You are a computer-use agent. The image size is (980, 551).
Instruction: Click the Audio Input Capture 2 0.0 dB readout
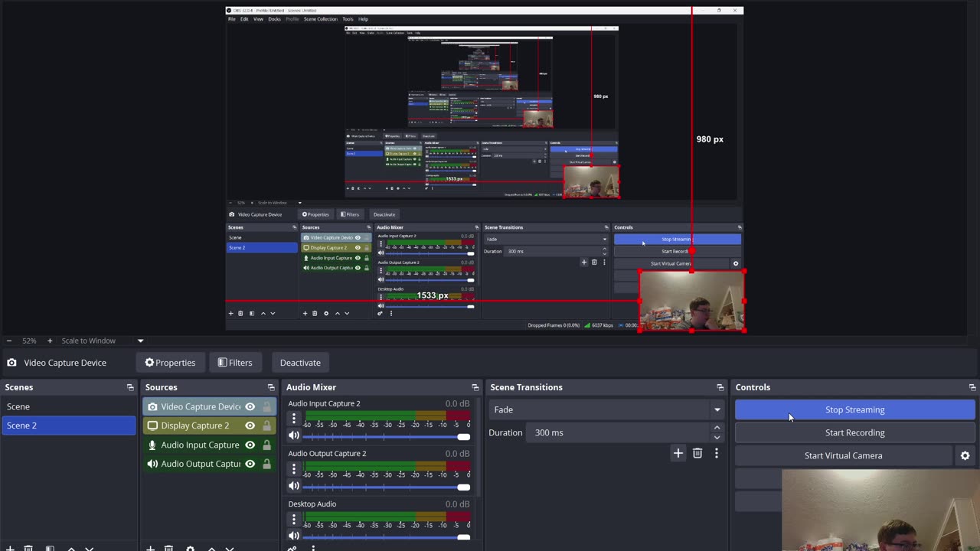tap(457, 403)
